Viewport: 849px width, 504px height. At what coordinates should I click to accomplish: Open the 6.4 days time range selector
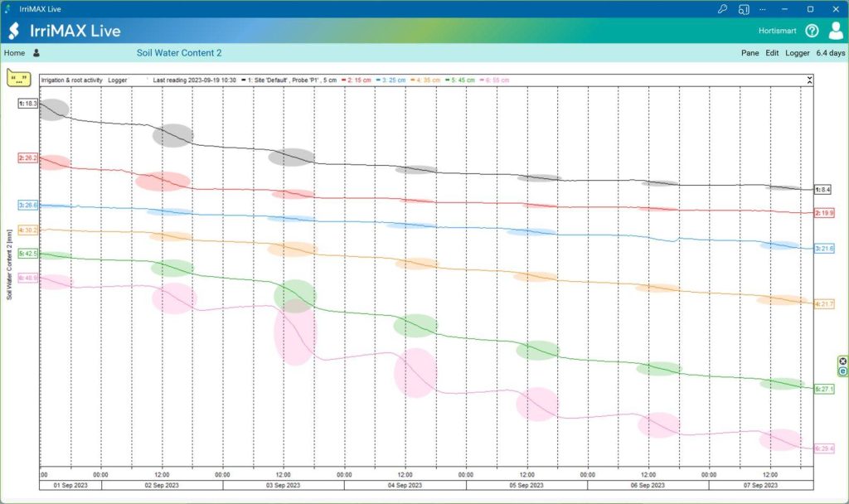pyautogui.click(x=831, y=53)
